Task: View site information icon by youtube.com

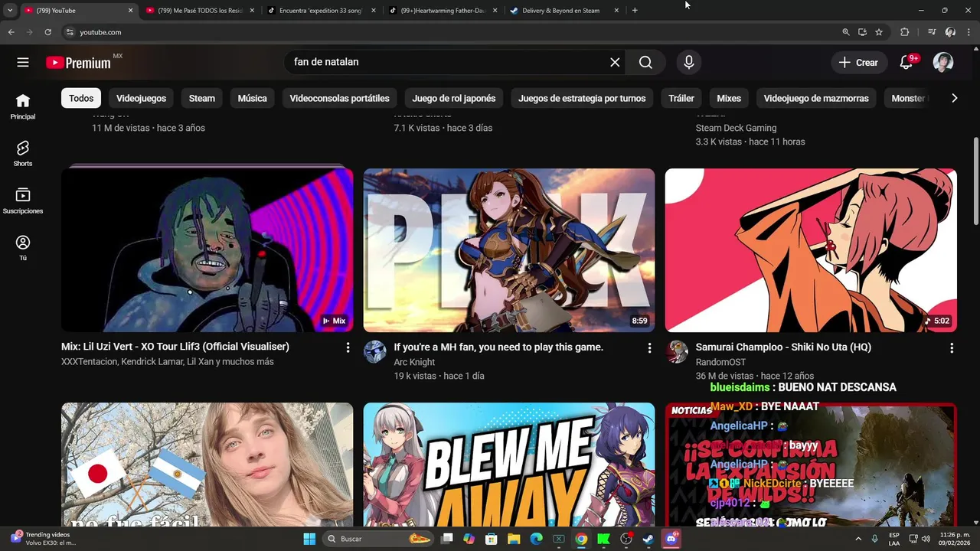Action: click(70, 32)
